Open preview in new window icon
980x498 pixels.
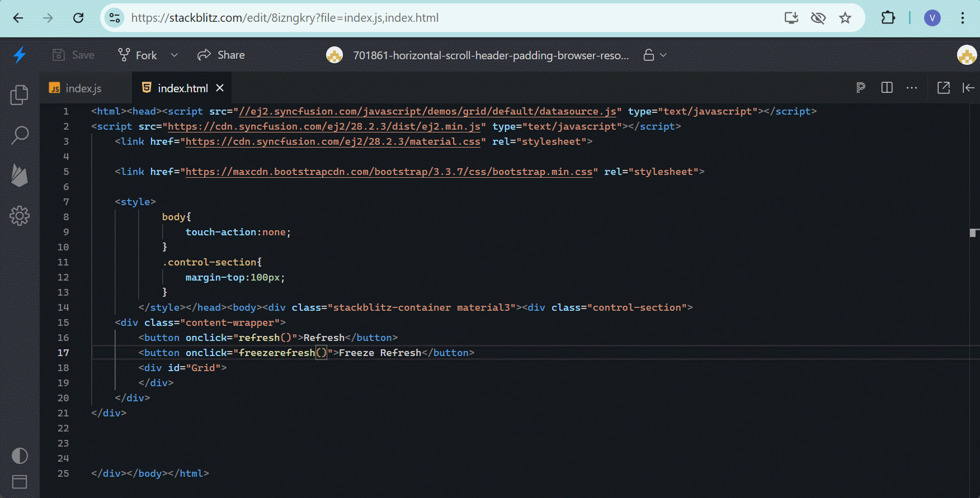pyautogui.click(x=944, y=88)
